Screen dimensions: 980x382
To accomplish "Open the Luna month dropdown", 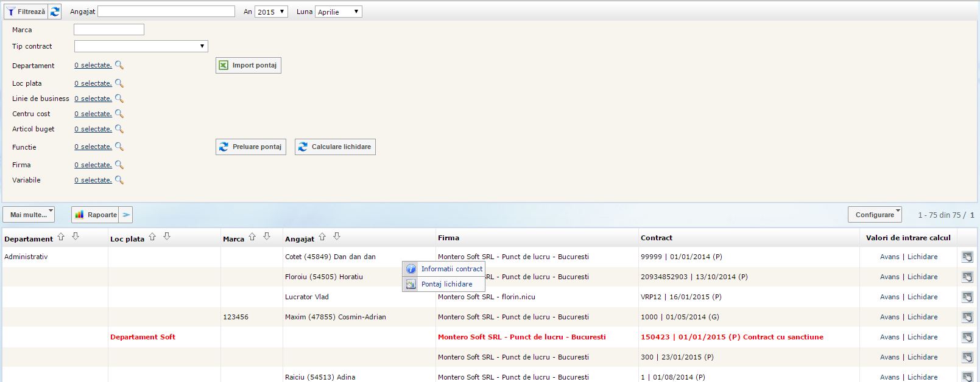I will coord(338,12).
